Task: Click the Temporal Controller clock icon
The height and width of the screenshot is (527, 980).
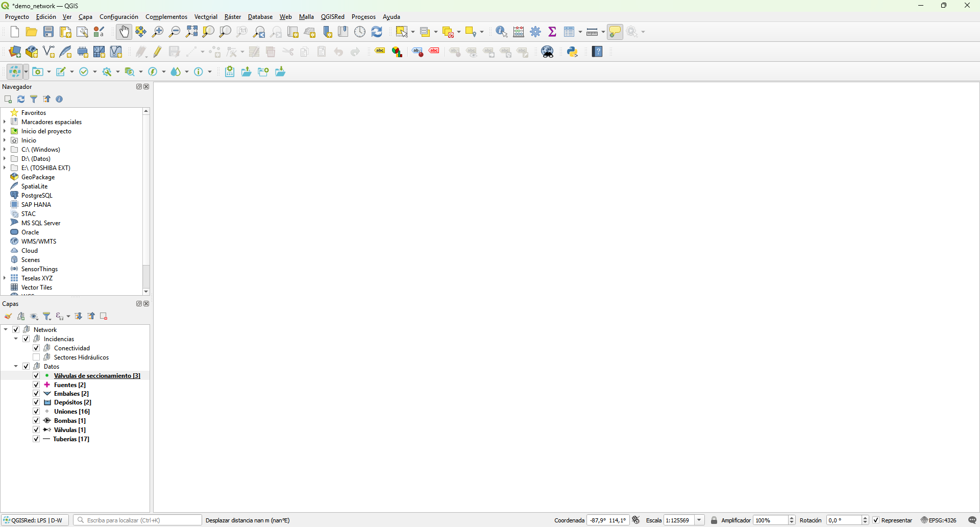Action: point(360,32)
